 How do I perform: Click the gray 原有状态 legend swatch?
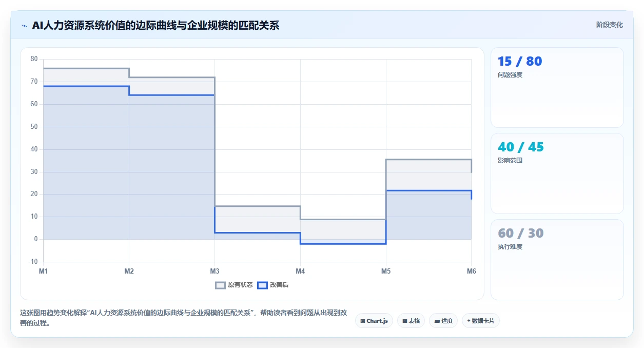click(220, 285)
